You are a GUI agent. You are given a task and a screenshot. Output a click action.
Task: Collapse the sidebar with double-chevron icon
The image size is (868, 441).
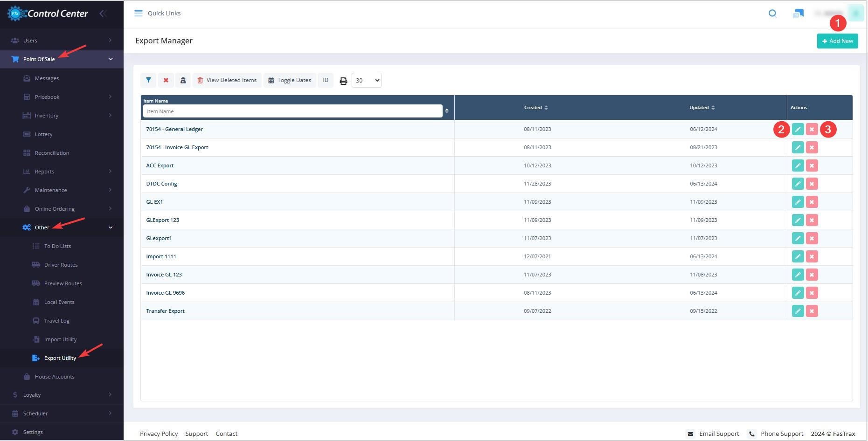click(103, 14)
